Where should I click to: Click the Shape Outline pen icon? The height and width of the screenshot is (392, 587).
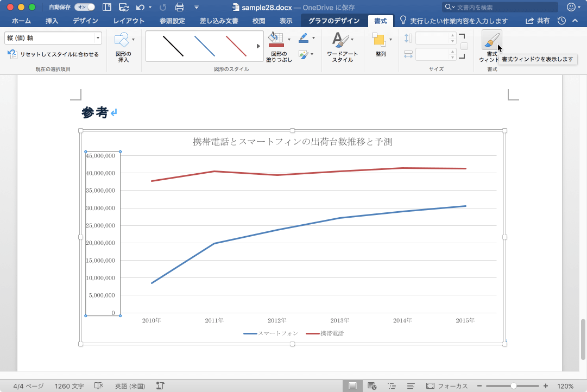click(x=304, y=38)
